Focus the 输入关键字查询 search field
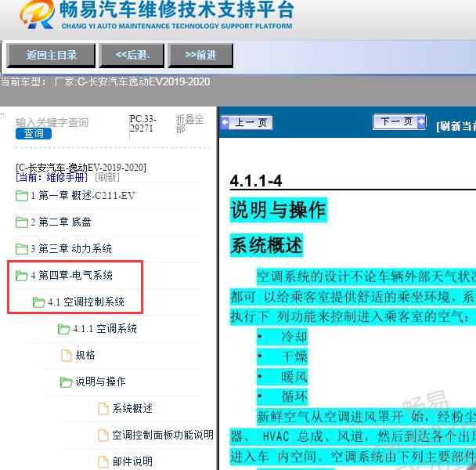 coord(52,122)
